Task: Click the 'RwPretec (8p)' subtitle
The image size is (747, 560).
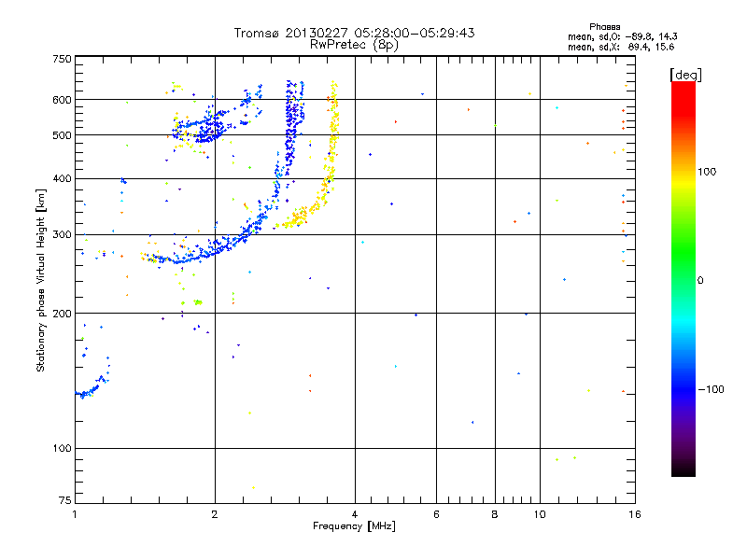Action: 354,45
